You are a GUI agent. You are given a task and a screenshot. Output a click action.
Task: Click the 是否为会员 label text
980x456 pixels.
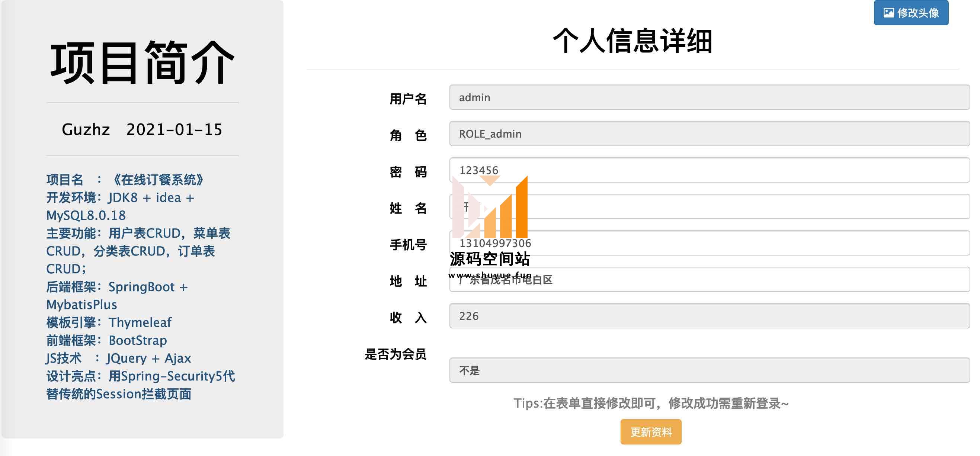pos(395,354)
